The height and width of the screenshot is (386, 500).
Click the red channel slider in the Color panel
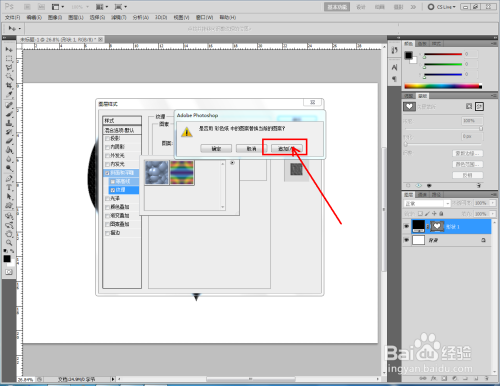(x=443, y=54)
